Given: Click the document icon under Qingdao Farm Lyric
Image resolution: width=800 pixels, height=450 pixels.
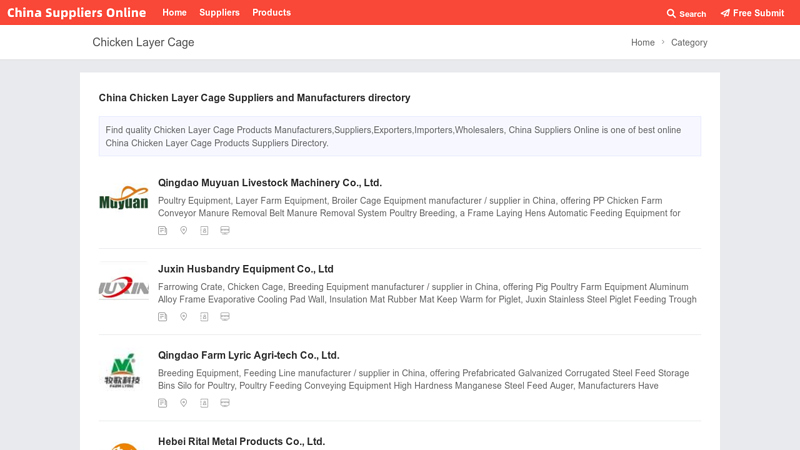Looking at the screenshot, I should pyautogui.click(x=163, y=403).
